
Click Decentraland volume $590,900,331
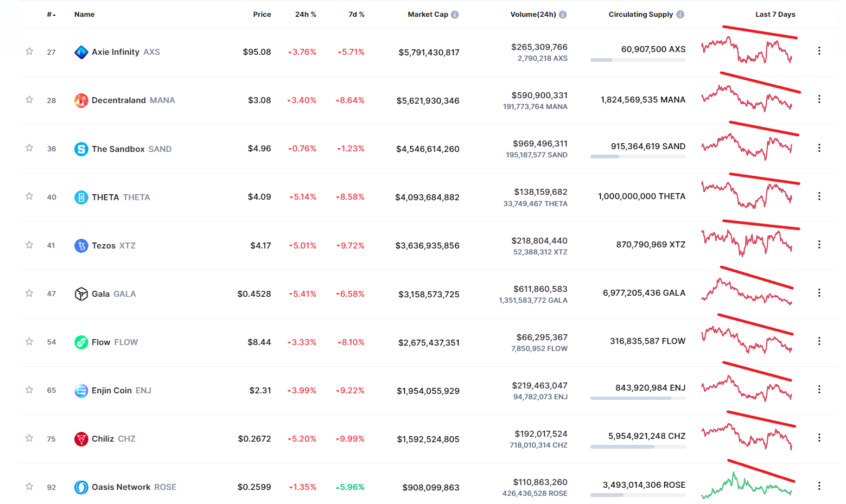pyautogui.click(x=539, y=95)
